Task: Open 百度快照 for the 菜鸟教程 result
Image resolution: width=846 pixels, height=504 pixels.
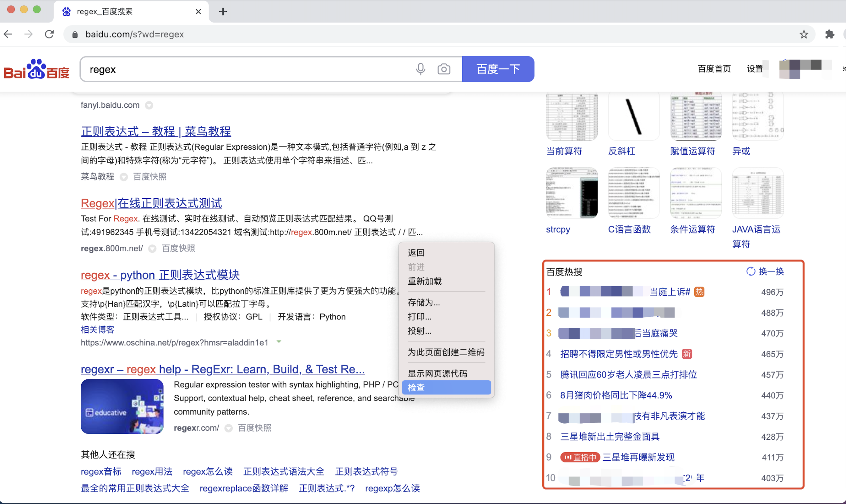Action: (x=150, y=177)
